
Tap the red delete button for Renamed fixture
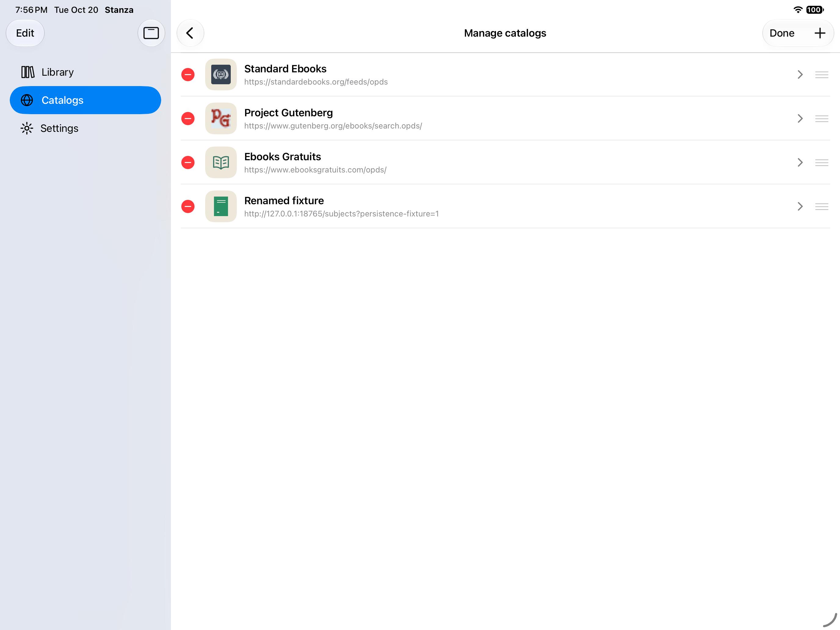coord(188,207)
